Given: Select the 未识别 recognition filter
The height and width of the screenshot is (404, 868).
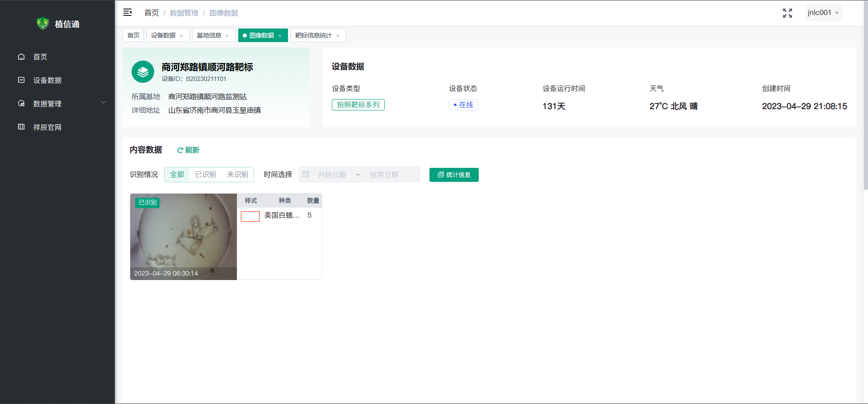Looking at the screenshot, I should 237,175.
